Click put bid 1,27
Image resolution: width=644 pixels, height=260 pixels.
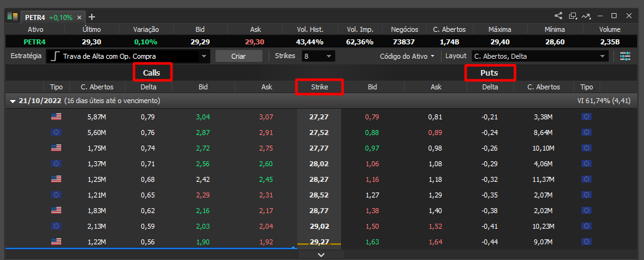pyautogui.click(x=372, y=195)
